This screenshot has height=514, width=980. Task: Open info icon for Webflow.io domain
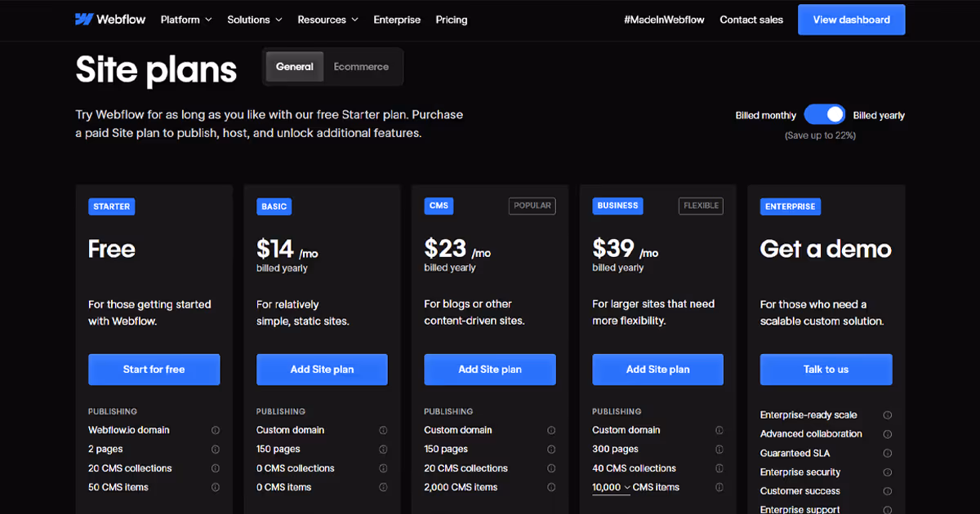216,430
